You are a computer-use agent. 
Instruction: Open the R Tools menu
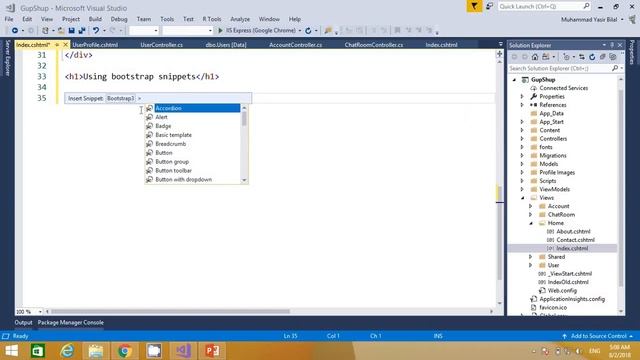[212, 19]
